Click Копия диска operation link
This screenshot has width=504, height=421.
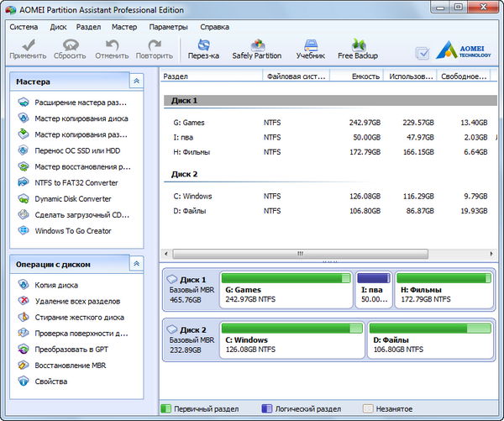57,285
